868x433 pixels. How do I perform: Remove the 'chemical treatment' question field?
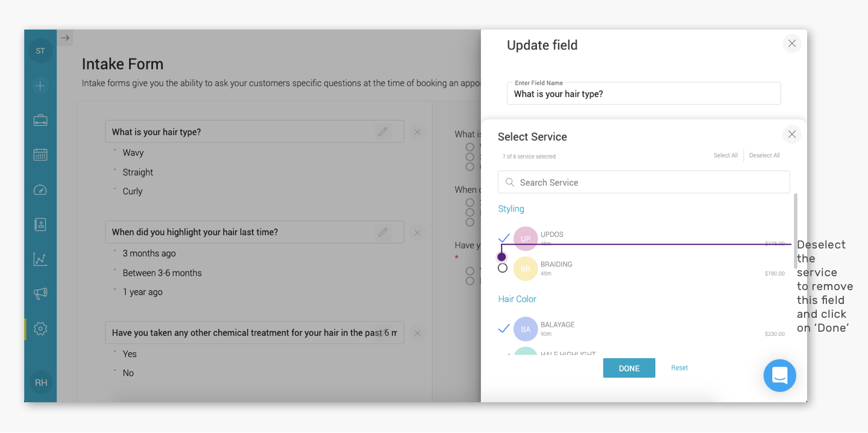417,333
